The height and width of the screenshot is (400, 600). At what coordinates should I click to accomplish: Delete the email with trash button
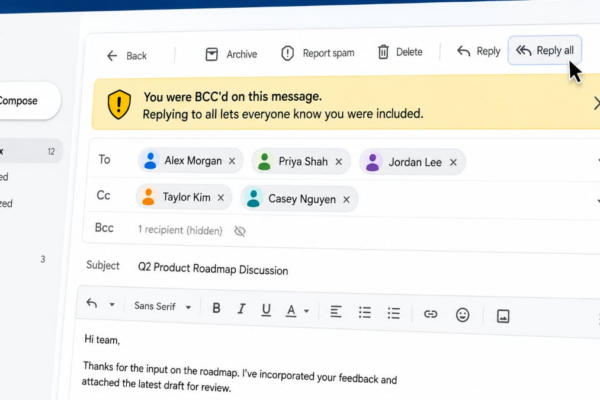tap(400, 52)
